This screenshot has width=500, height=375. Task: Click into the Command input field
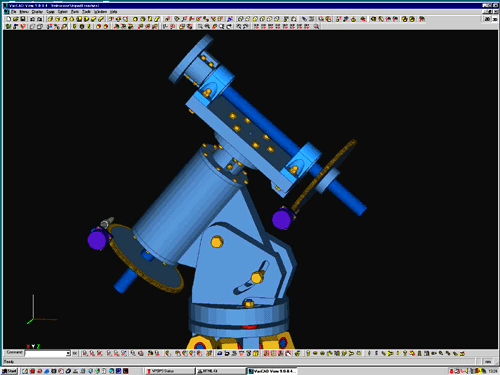(x=46, y=353)
